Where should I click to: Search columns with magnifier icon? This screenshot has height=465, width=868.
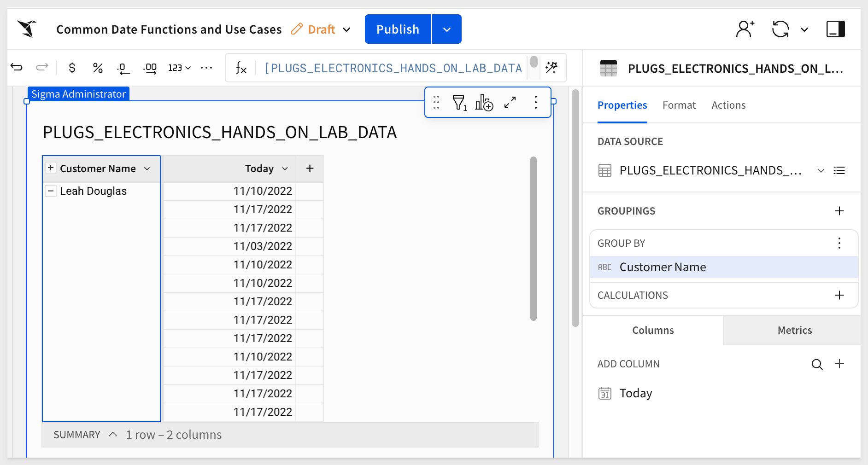pos(817,364)
